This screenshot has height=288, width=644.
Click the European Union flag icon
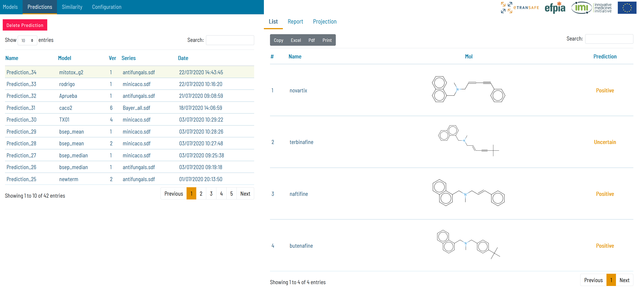(627, 7)
